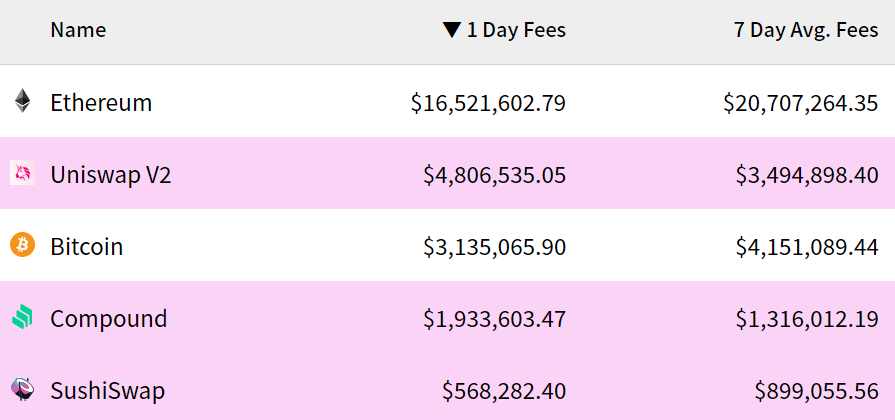Image resolution: width=895 pixels, height=420 pixels.
Task: Select the Bitcoin name
Action: pos(86,247)
